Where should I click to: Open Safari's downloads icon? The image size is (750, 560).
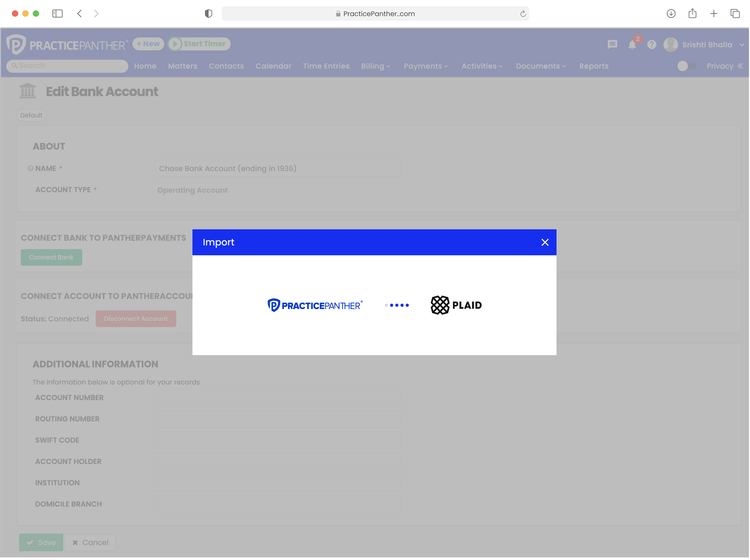coord(671,14)
